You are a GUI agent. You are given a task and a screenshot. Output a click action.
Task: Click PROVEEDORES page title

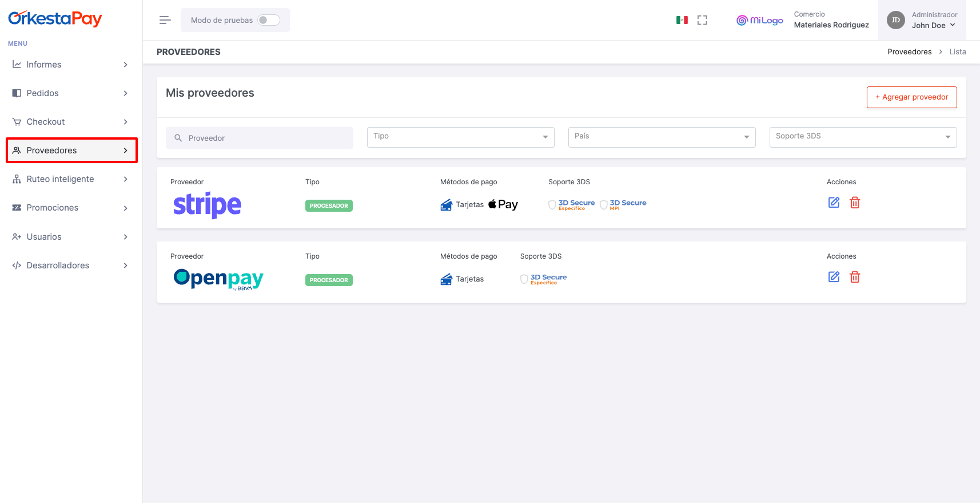189,52
